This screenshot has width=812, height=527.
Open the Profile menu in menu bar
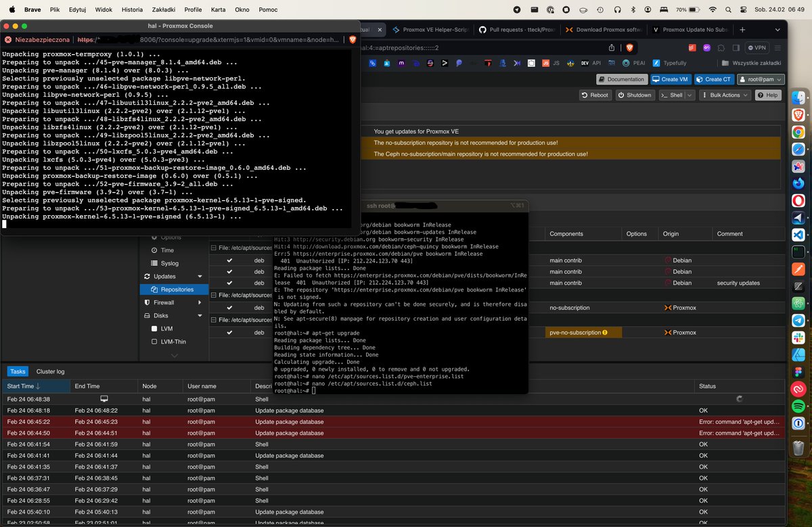(193, 9)
